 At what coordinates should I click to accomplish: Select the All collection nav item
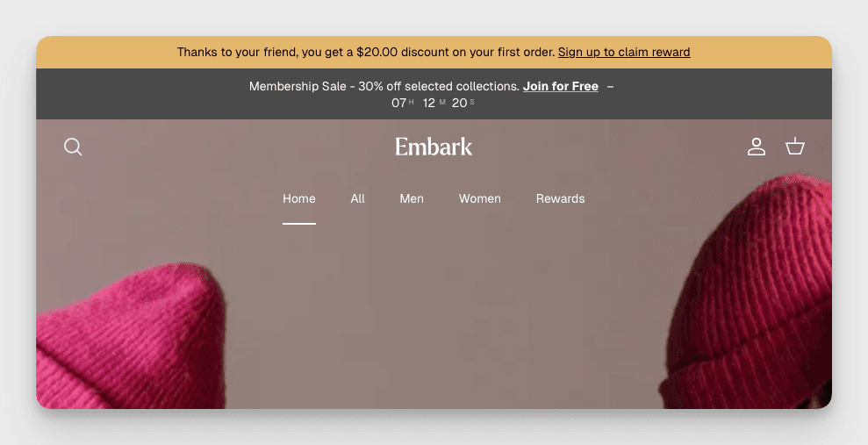tap(358, 198)
